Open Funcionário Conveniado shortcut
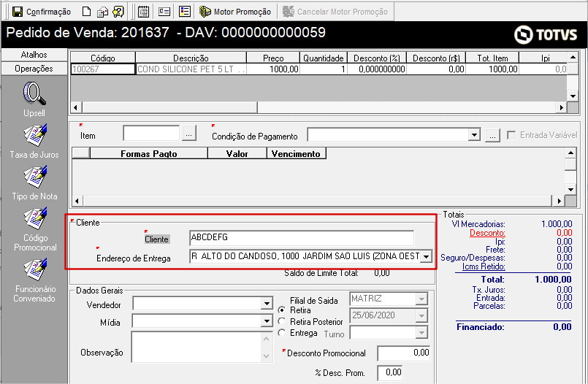This screenshot has width=588, height=384. point(35,280)
